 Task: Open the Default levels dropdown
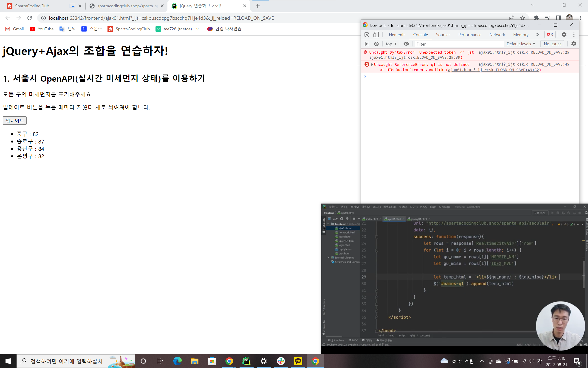(x=521, y=44)
